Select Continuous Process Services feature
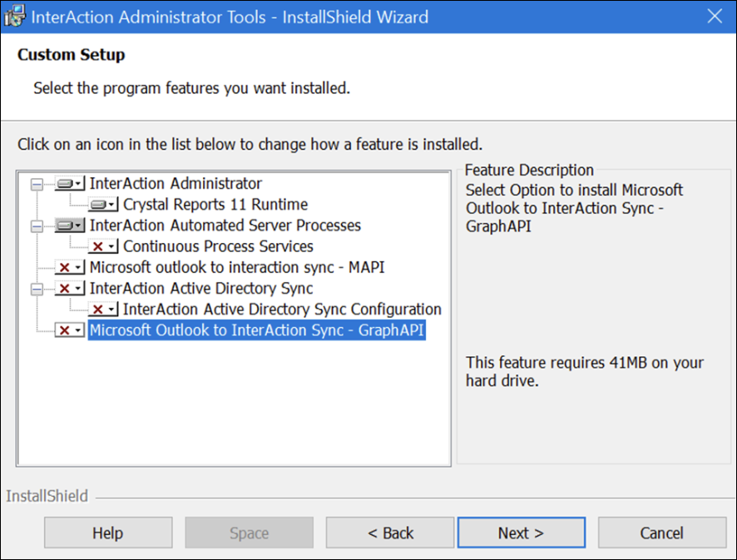737x560 pixels. tap(218, 246)
